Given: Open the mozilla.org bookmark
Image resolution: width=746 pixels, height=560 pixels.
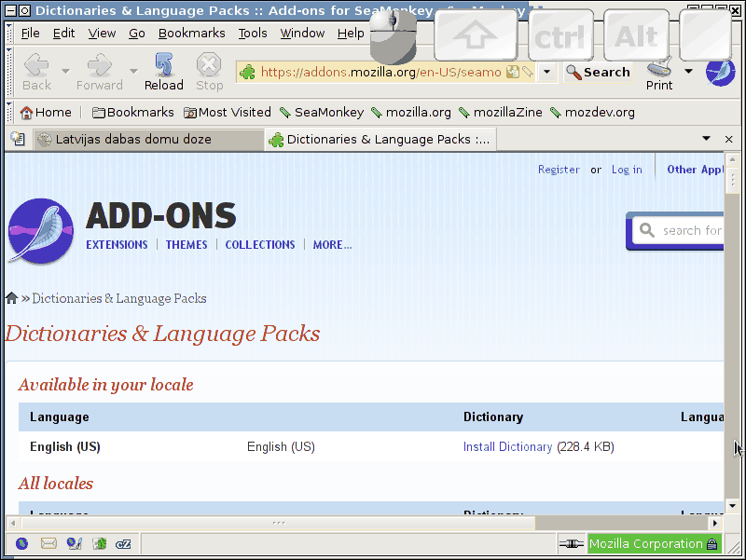Looking at the screenshot, I should click(411, 112).
